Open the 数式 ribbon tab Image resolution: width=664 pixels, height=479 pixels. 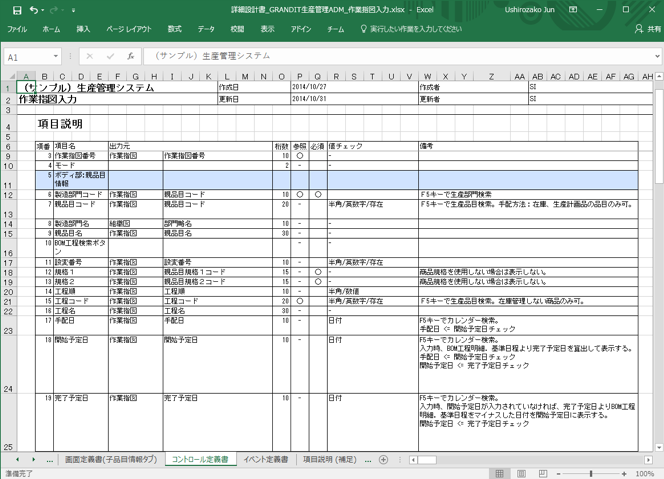(174, 30)
